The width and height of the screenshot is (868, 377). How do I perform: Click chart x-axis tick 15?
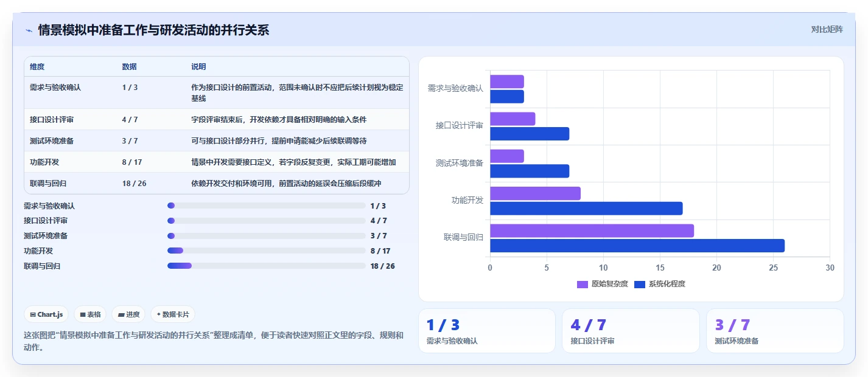660,268
